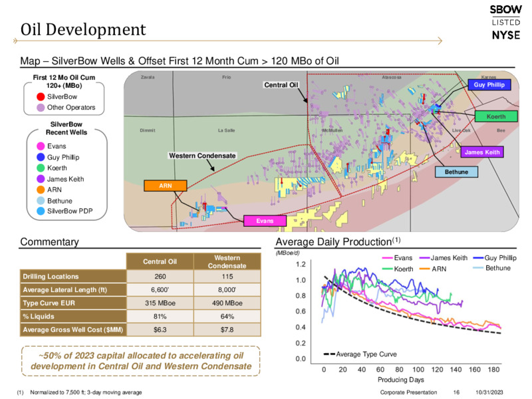Click the blue Guy Phillip callout box on map
Image resolution: width=532 pixels, height=399 pixels.
pos(489,85)
